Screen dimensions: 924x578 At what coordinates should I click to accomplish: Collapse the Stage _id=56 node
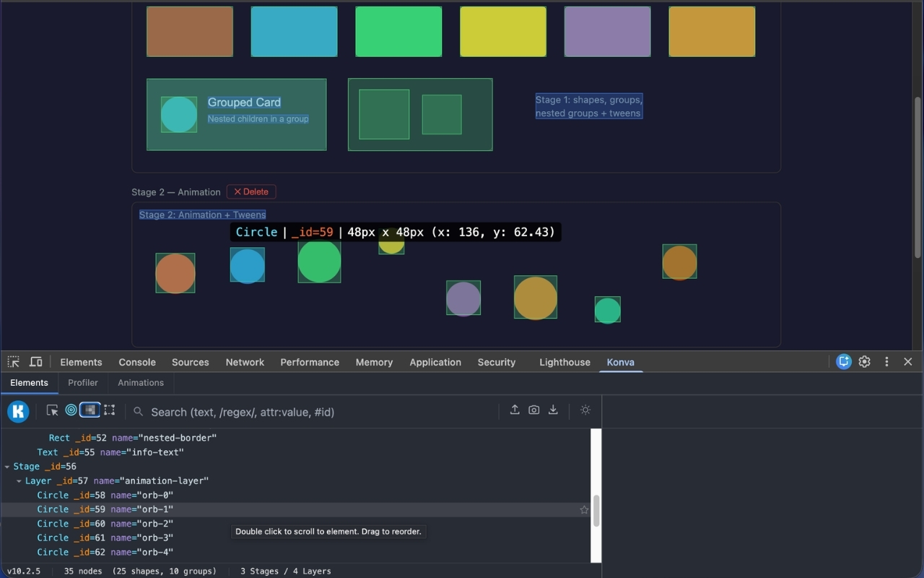point(7,467)
